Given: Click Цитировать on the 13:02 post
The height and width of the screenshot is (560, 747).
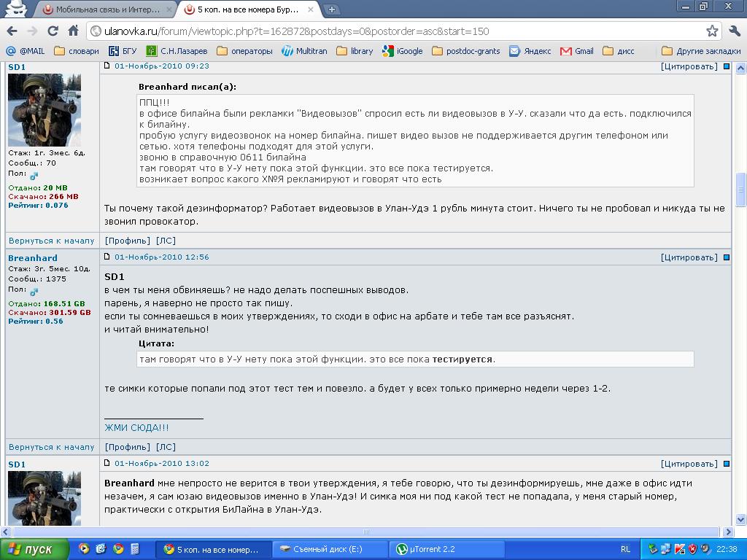Looking at the screenshot, I should [x=689, y=463].
